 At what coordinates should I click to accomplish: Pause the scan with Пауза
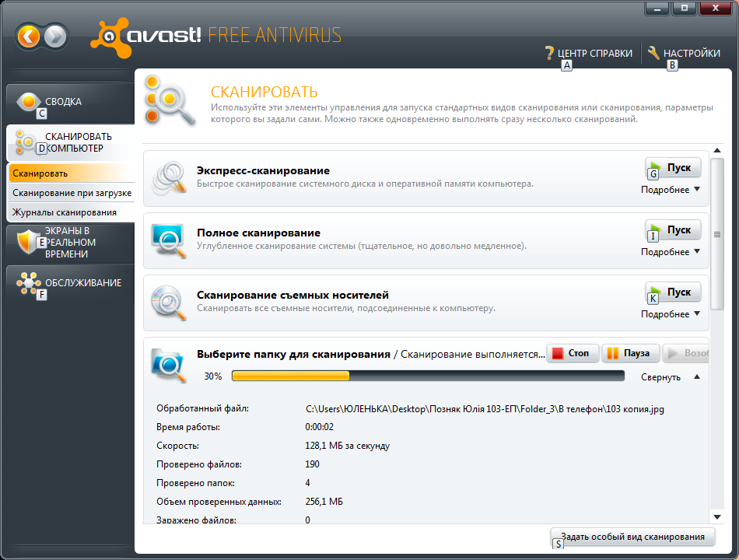click(630, 353)
